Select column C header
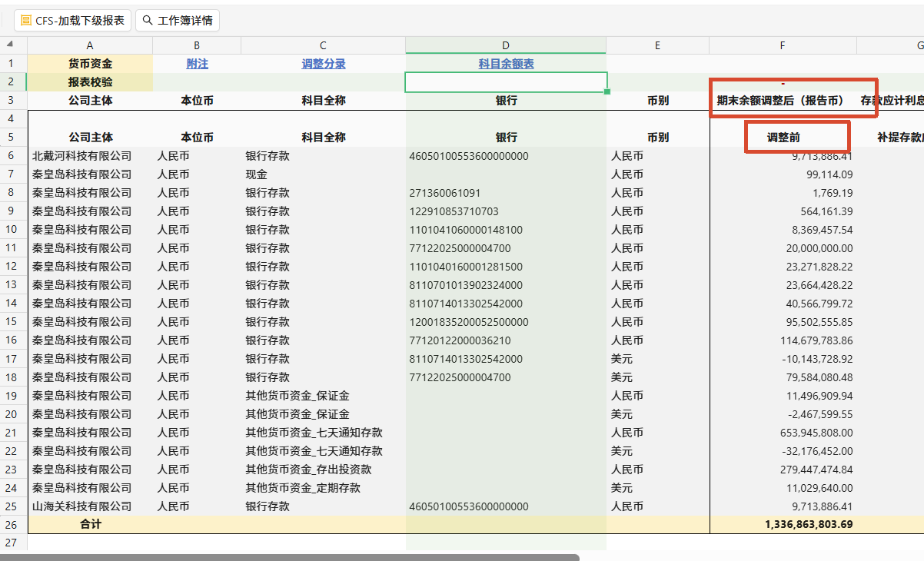The width and height of the screenshot is (924, 561). 323,45
